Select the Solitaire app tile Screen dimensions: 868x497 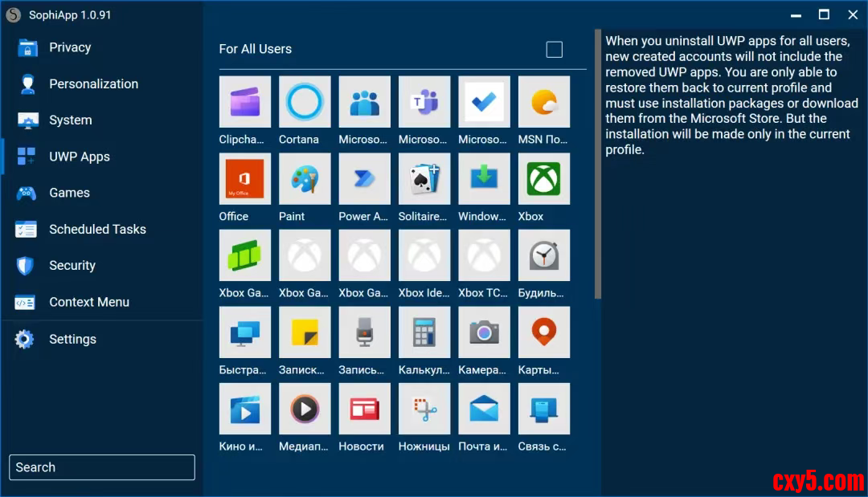tap(424, 178)
